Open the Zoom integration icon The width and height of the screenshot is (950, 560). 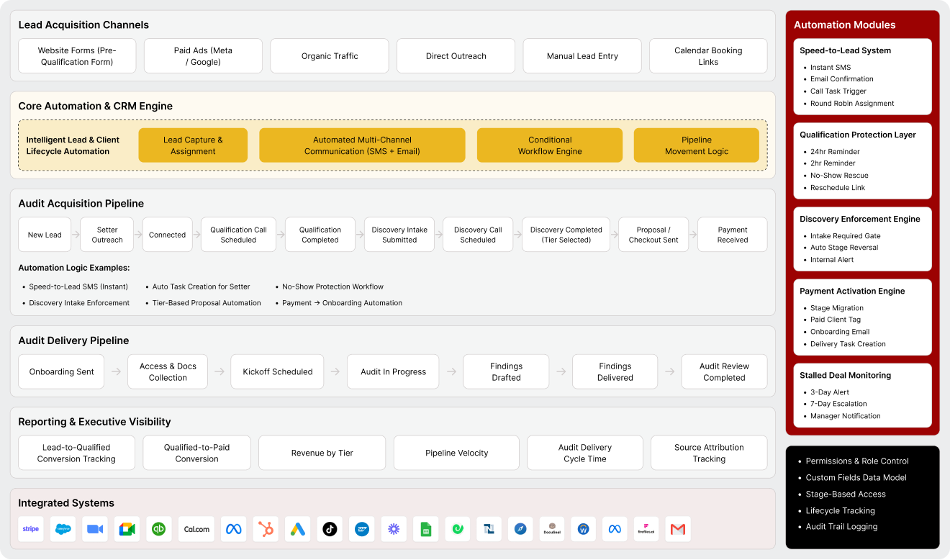point(95,529)
